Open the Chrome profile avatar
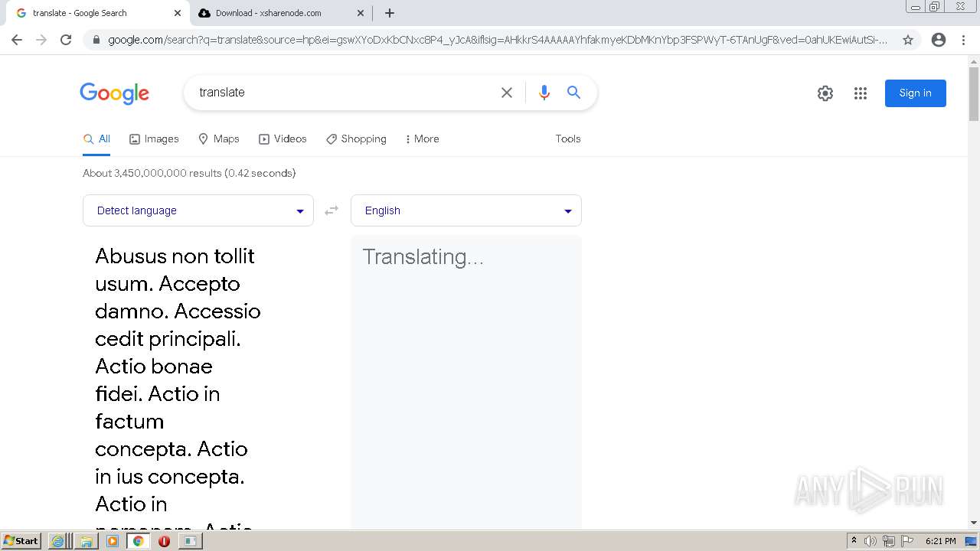980x551 pixels. (x=939, y=40)
